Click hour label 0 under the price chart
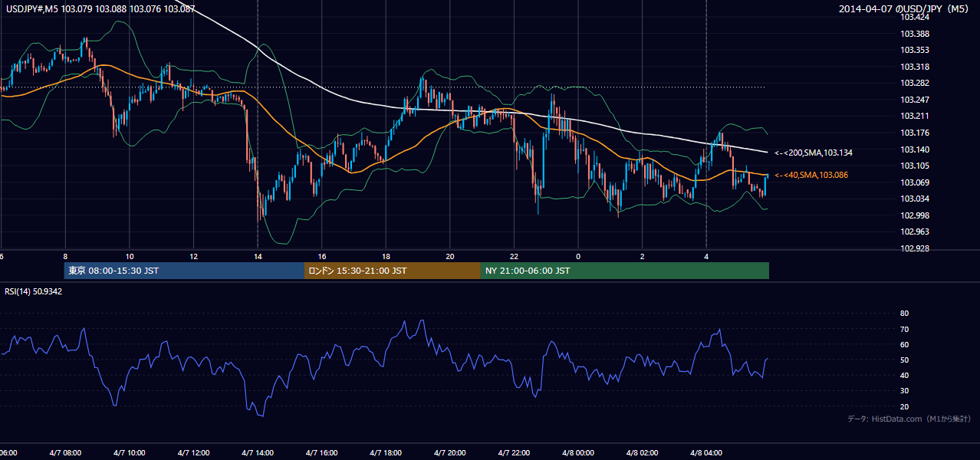 click(578, 256)
